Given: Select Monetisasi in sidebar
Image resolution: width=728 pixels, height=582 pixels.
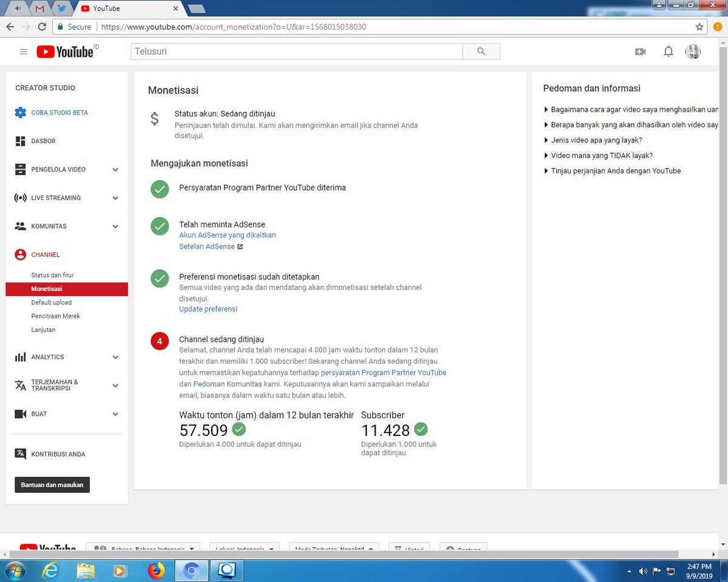Looking at the screenshot, I should point(67,289).
